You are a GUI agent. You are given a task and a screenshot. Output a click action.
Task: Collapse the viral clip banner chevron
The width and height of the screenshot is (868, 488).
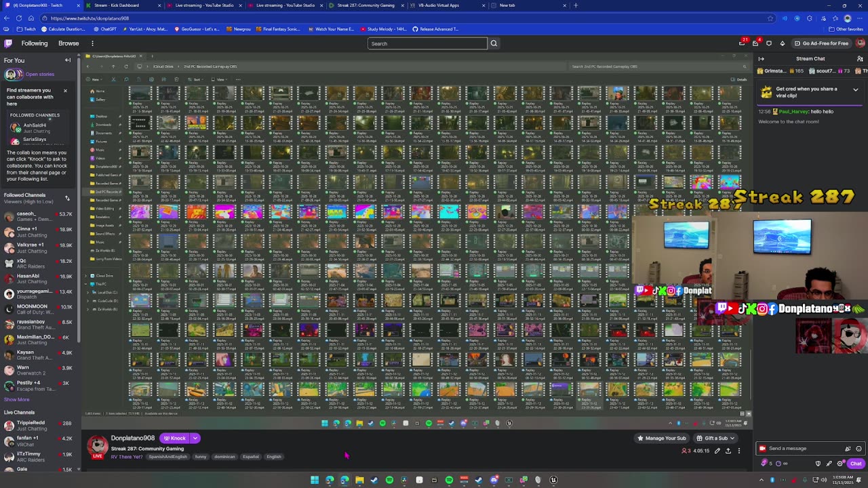point(855,89)
